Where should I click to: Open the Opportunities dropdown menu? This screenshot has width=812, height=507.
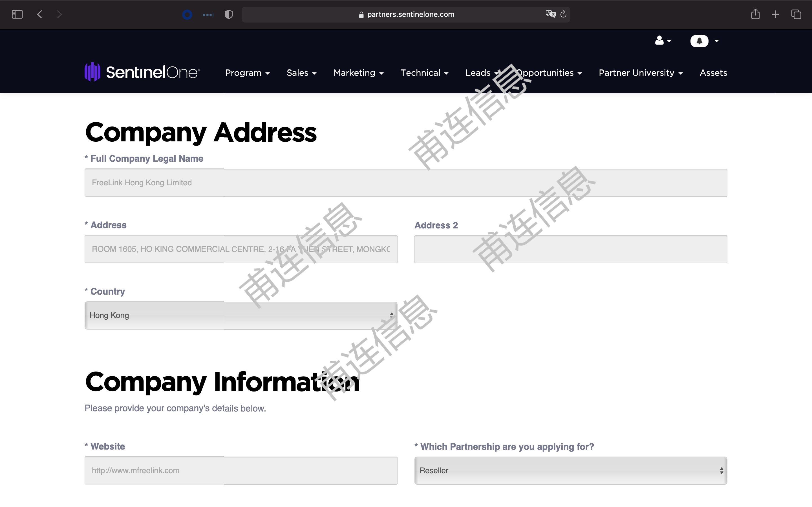[547, 72]
